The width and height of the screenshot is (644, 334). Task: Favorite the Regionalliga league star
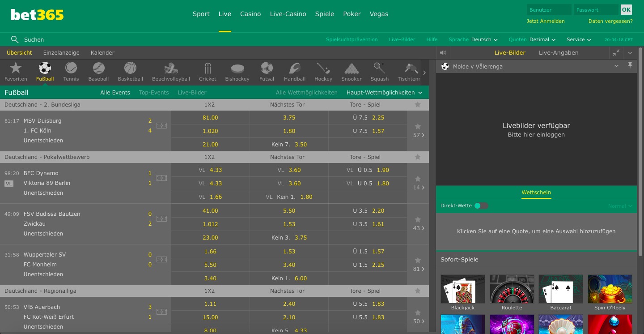[x=418, y=291]
